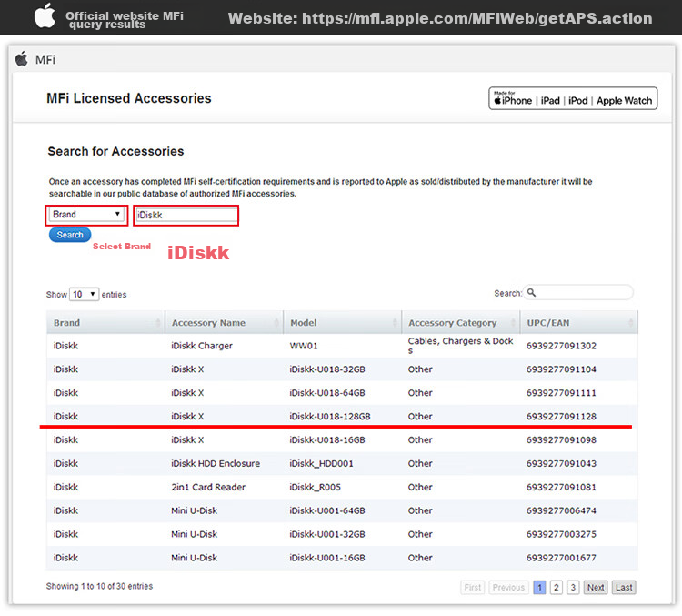Sort table by Model column header
Screen dimensions: 682x616
[x=343, y=323]
